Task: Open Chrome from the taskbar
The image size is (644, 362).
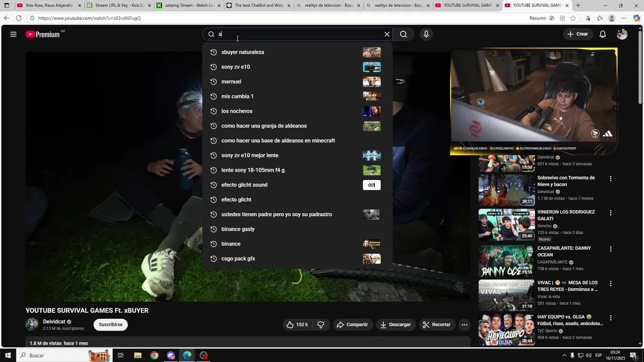Action: [x=154, y=355]
